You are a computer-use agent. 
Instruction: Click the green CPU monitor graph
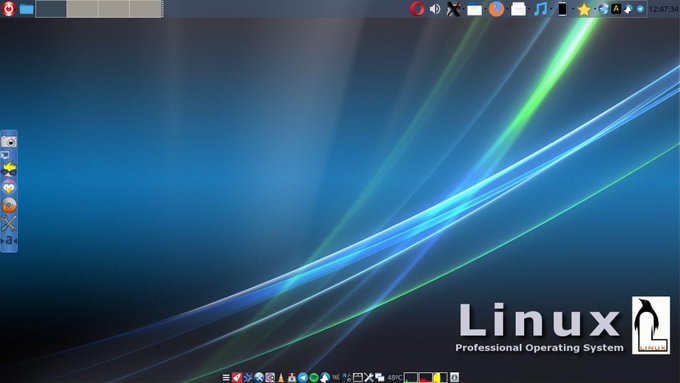pos(411,377)
